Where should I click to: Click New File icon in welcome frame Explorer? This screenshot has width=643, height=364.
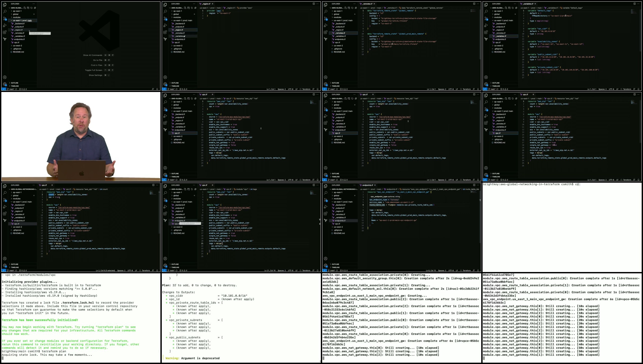[25, 8]
